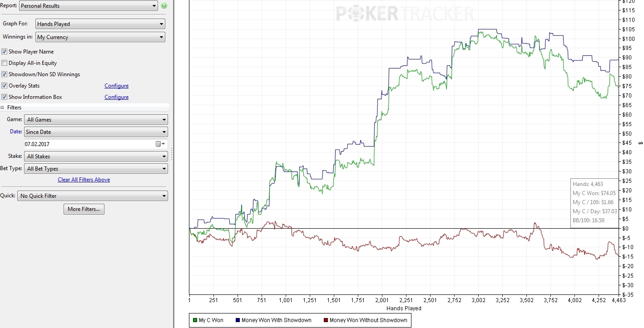
Task: Expand the Stake filter dropdown
Action: [x=96, y=157]
